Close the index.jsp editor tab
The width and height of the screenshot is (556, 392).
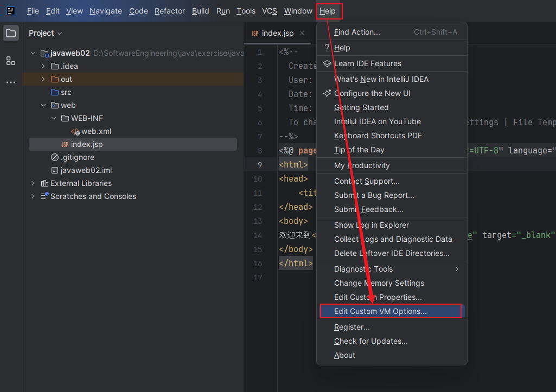click(x=302, y=33)
